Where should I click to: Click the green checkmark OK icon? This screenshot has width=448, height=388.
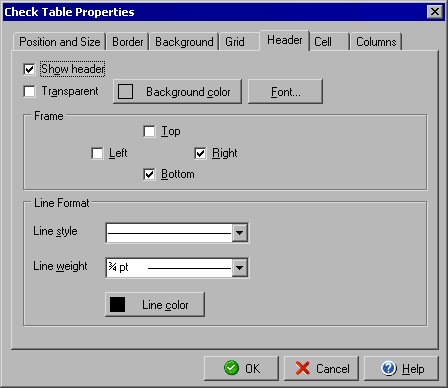click(x=231, y=368)
